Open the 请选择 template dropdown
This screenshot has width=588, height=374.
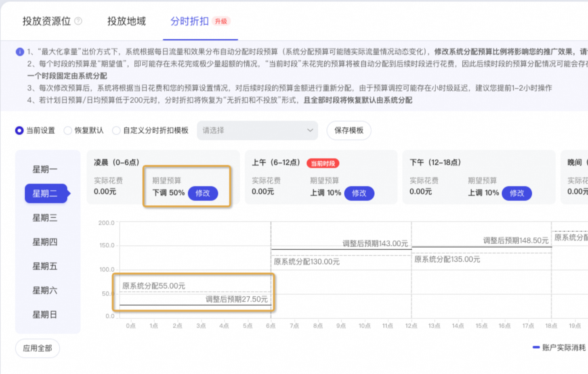tap(257, 130)
